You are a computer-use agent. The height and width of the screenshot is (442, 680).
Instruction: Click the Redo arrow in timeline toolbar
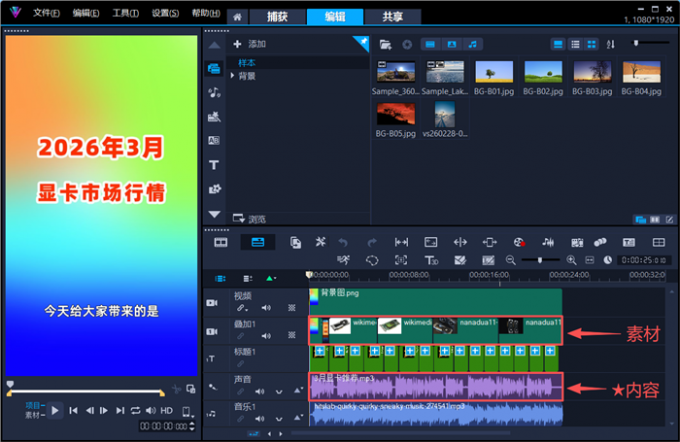[372, 242]
